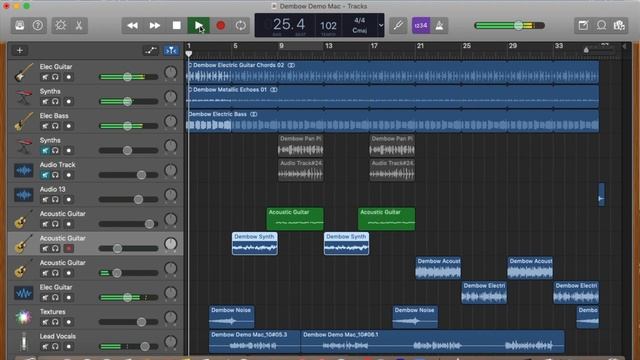Select the Textures track icon
Viewport: 640px width, 360px height.
click(24, 317)
